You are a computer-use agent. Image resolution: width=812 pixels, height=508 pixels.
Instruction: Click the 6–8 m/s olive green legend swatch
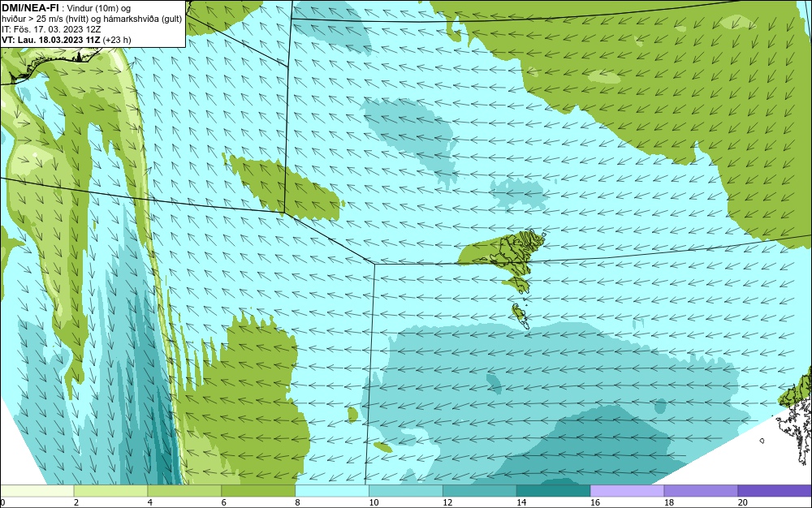coord(258,490)
